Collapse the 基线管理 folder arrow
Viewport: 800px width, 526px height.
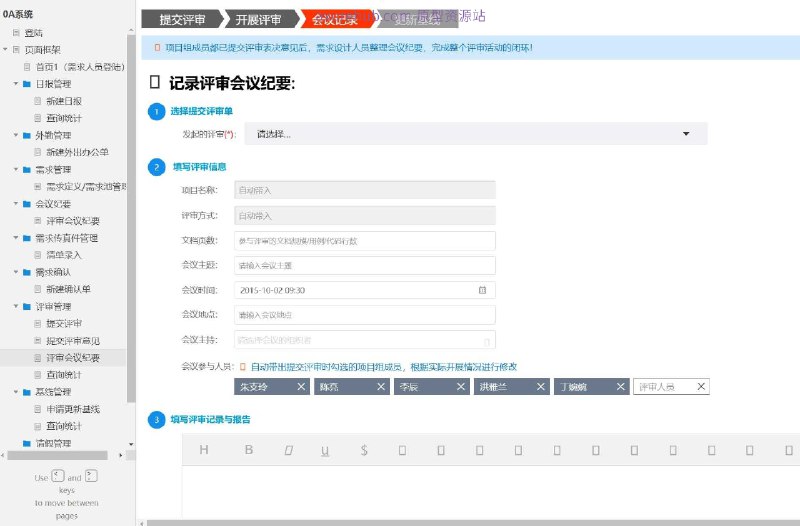[16, 392]
